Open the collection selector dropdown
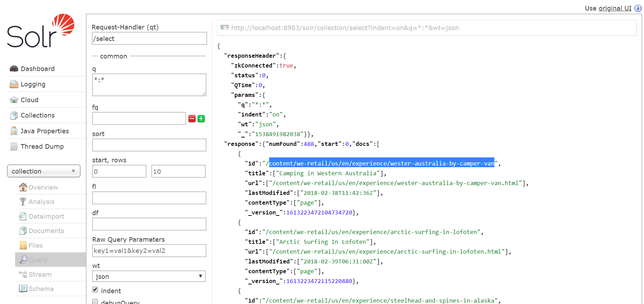 (x=44, y=171)
